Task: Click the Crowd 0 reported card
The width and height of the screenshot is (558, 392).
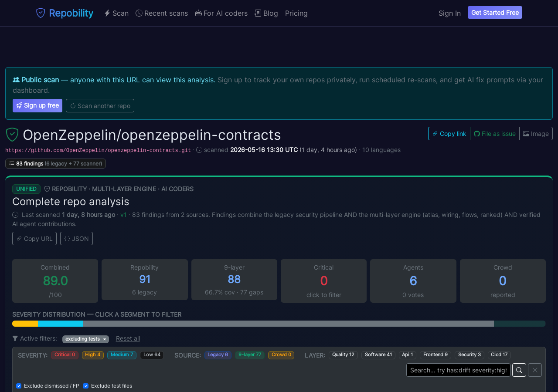Action: 503,281
